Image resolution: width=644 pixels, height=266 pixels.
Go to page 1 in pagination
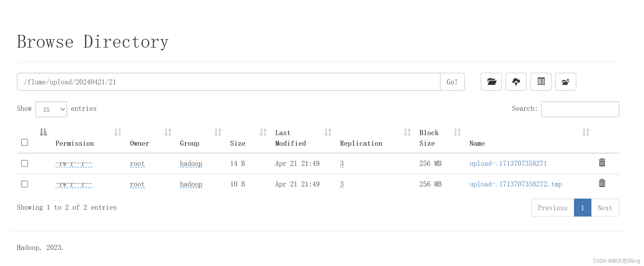click(582, 208)
